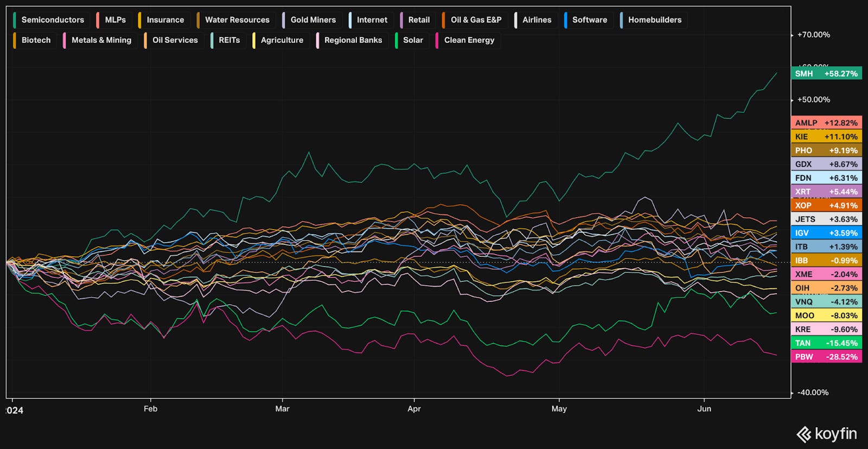Click the Solar legend entry
The width and height of the screenshot is (868, 449).
(x=411, y=40)
